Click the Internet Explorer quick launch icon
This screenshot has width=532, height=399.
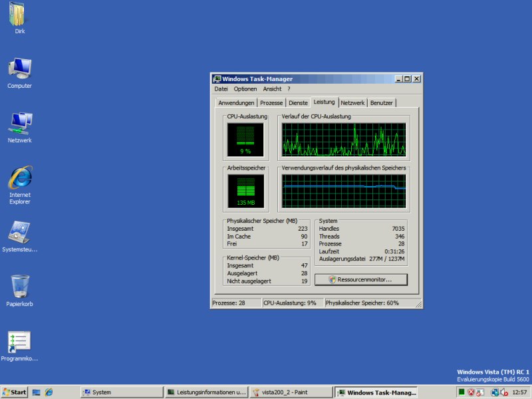pos(49,392)
